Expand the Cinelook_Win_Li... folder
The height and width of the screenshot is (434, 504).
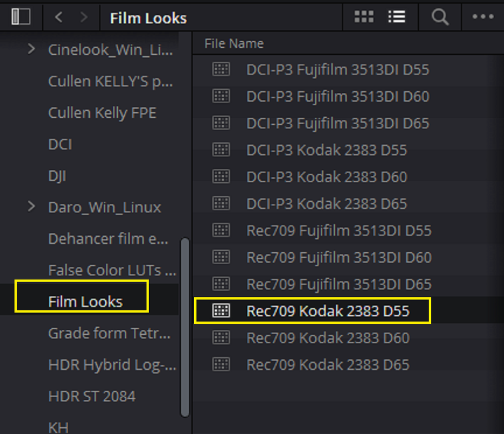coord(31,49)
